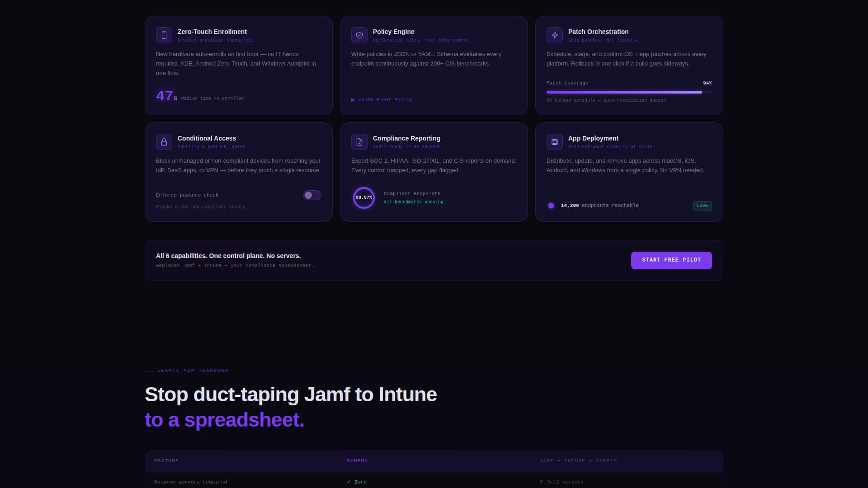Click the App Deployment chip icon
The height and width of the screenshot is (488, 868).
[x=555, y=142]
